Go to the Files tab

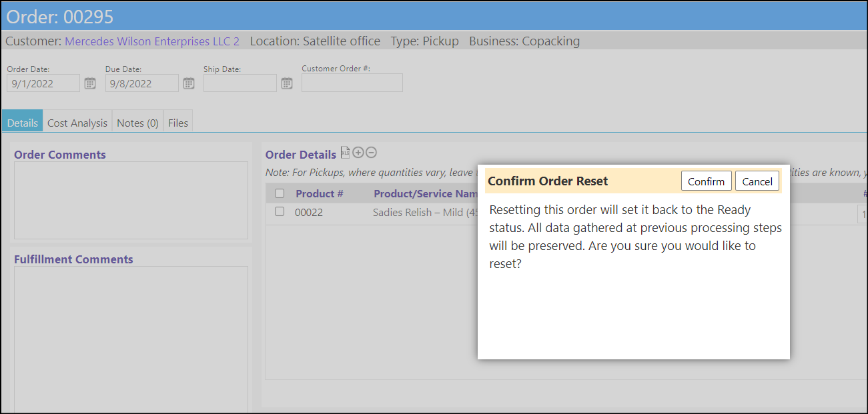coord(178,123)
